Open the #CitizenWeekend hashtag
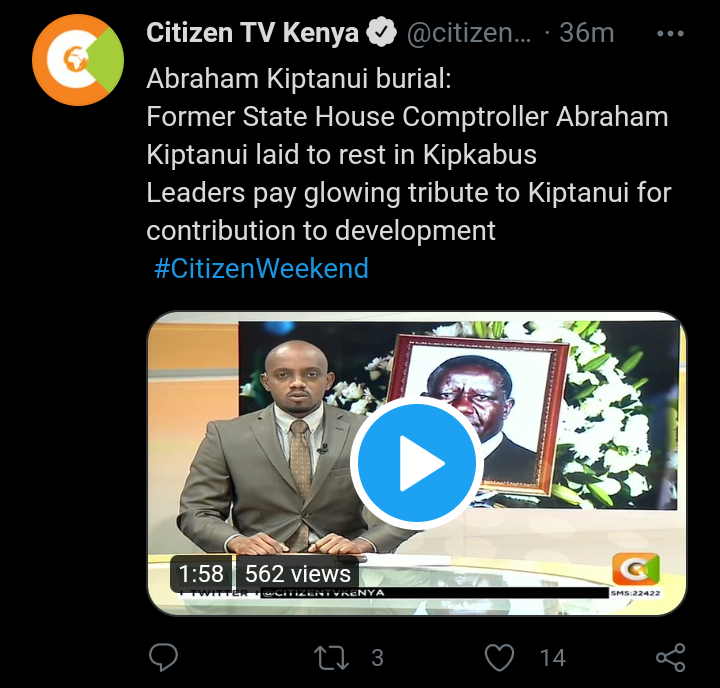Viewport: 720px width, 688px height. click(x=261, y=268)
